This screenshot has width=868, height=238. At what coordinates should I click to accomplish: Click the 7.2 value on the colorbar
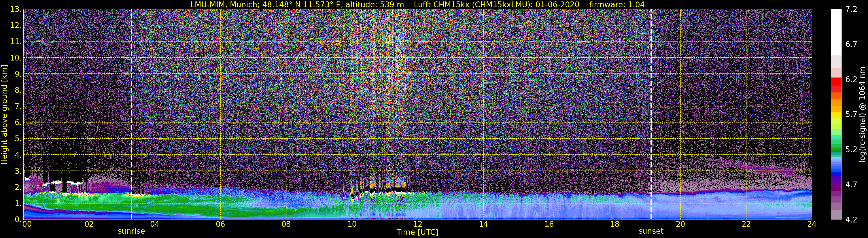851,9
